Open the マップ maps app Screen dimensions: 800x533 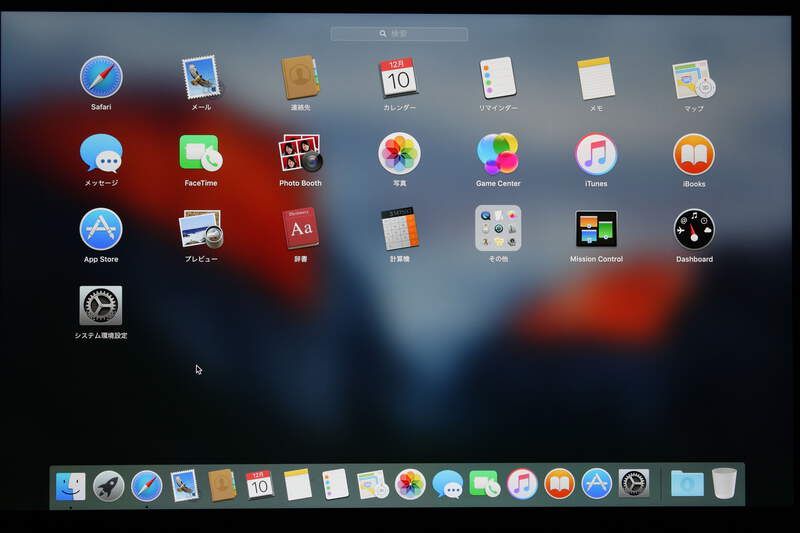694,77
